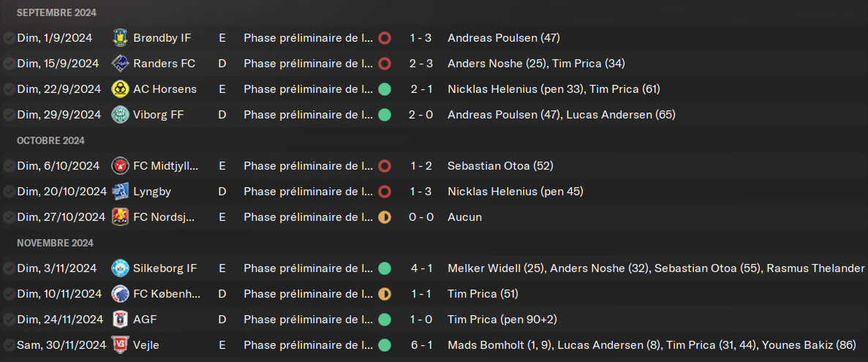Click the Vejle club badge
This screenshot has height=362, width=868.
click(120, 345)
